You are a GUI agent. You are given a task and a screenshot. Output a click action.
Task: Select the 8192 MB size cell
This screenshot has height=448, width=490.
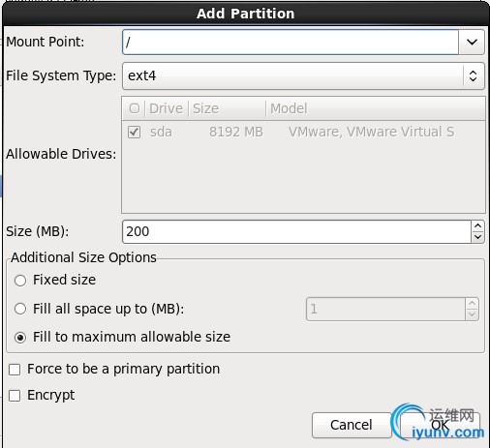236,132
